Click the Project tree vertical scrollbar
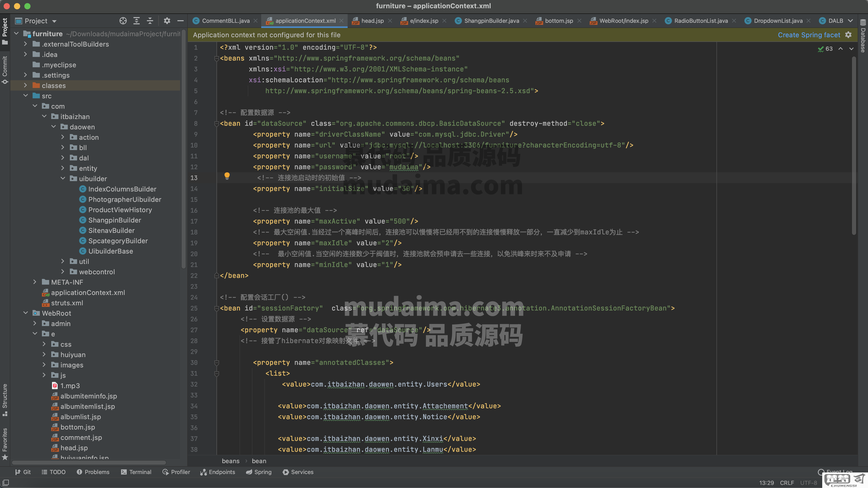868x488 pixels. [x=183, y=149]
